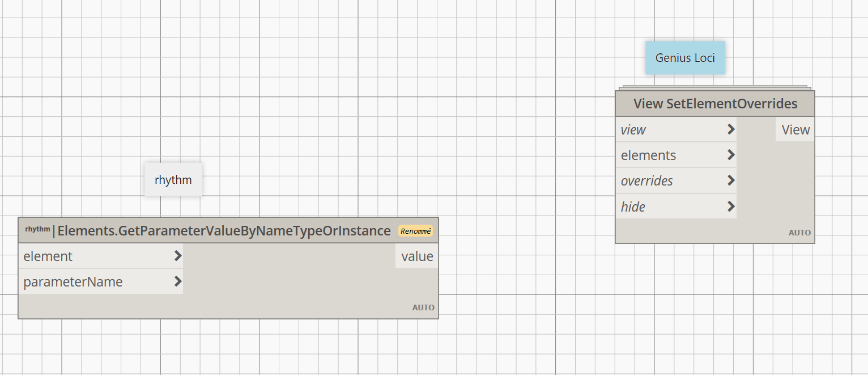Click the italic overrides input label
The width and height of the screenshot is (868, 375).
click(x=646, y=181)
